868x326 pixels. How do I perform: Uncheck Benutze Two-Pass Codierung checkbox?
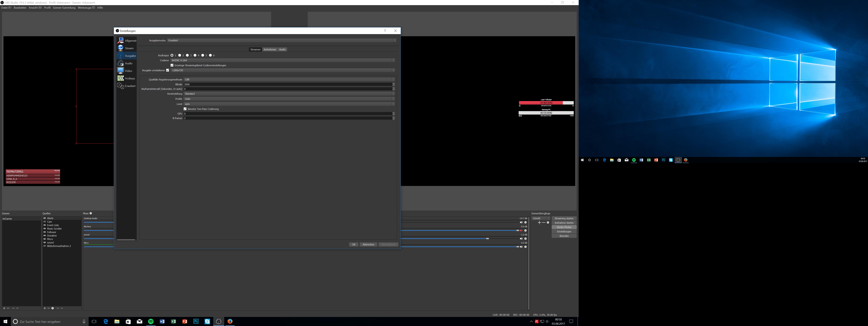(x=185, y=109)
